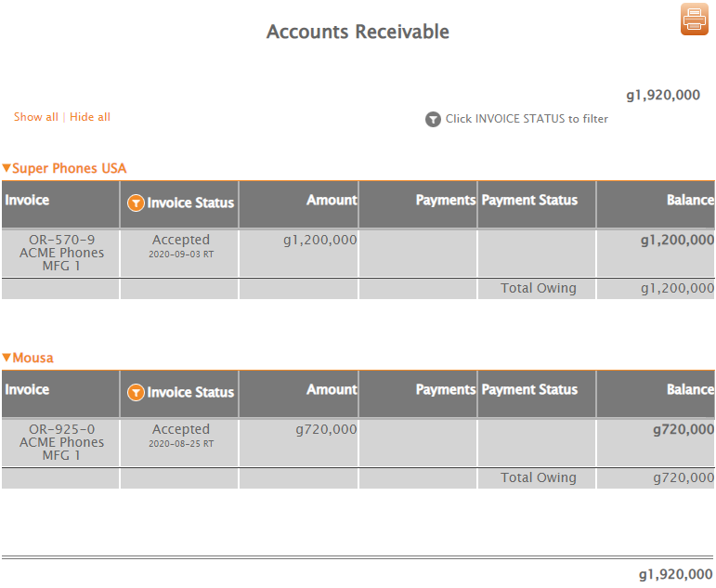The width and height of the screenshot is (716, 588).
Task: Click Payments column header under Super Phones USA
Action: coord(445,200)
